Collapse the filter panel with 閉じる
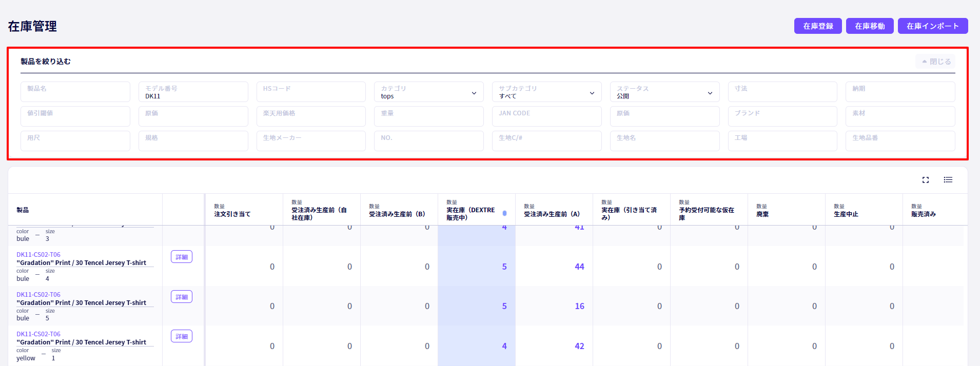 click(935, 62)
